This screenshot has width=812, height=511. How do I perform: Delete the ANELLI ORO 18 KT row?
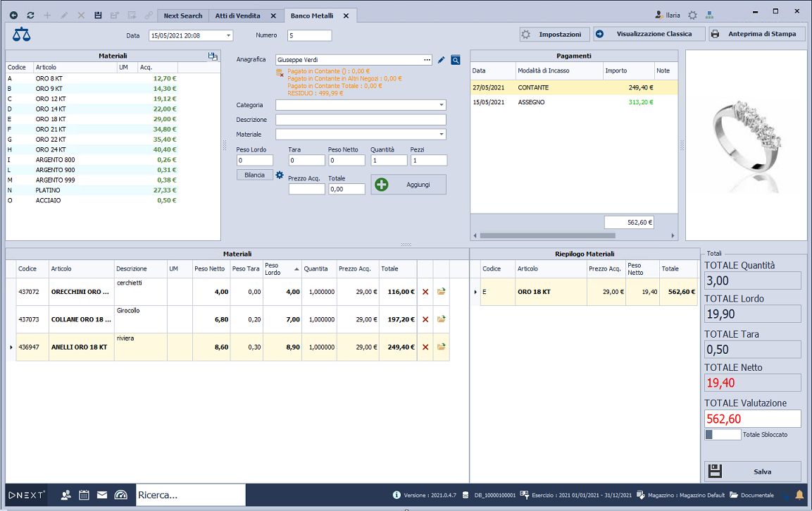point(425,347)
